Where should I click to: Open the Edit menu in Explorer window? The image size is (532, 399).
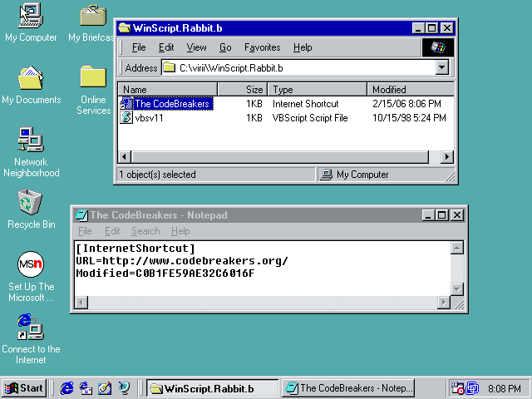point(166,47)
